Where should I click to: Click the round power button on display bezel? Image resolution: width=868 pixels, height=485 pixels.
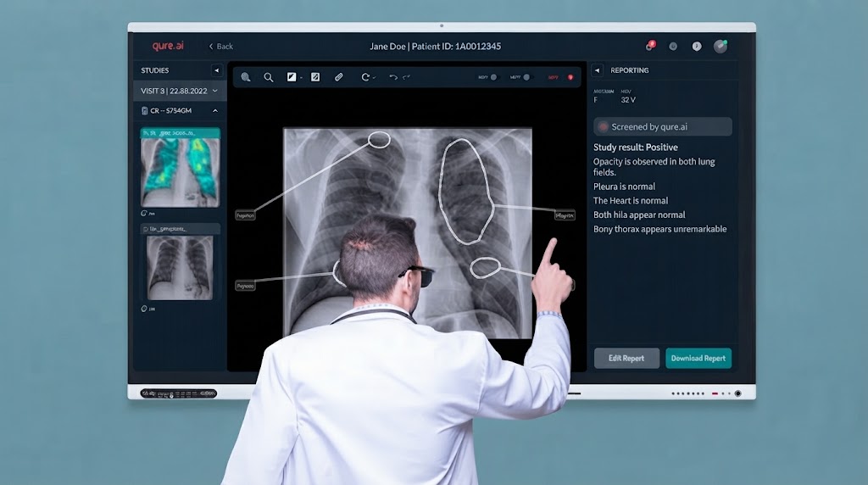(x=738, y=393)
